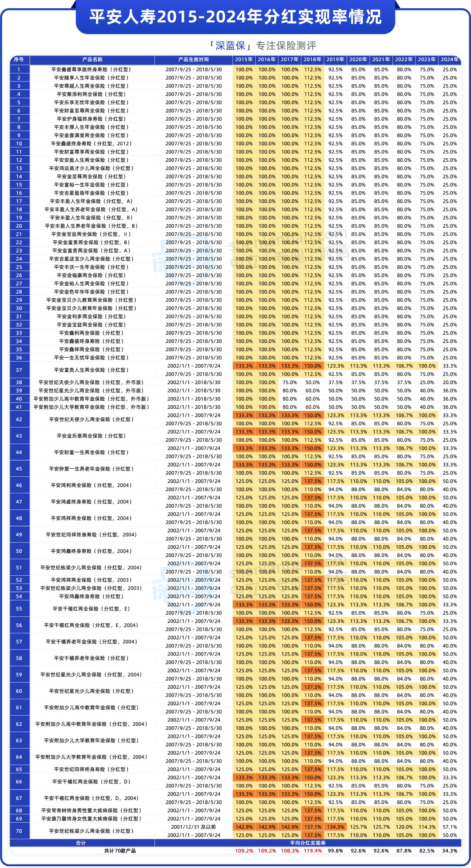Click the average value 82.5% for 2023
Viewport: 471px width, 868px height.
pos(427,851)
